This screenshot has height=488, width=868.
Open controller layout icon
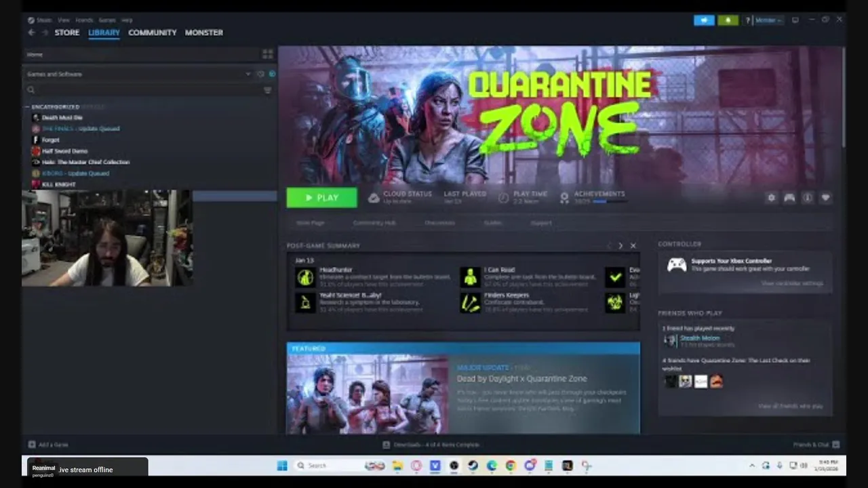(789, 198)
